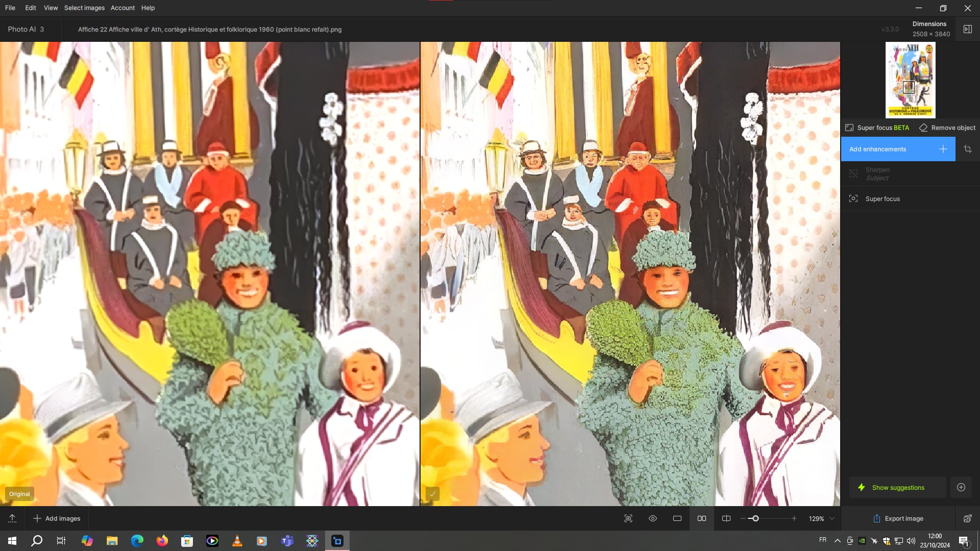Viewport: 980px width, 551px height.
Task: Click the circled plus next to suggestions
Action: pyautogui.click(x=961, y=487)
